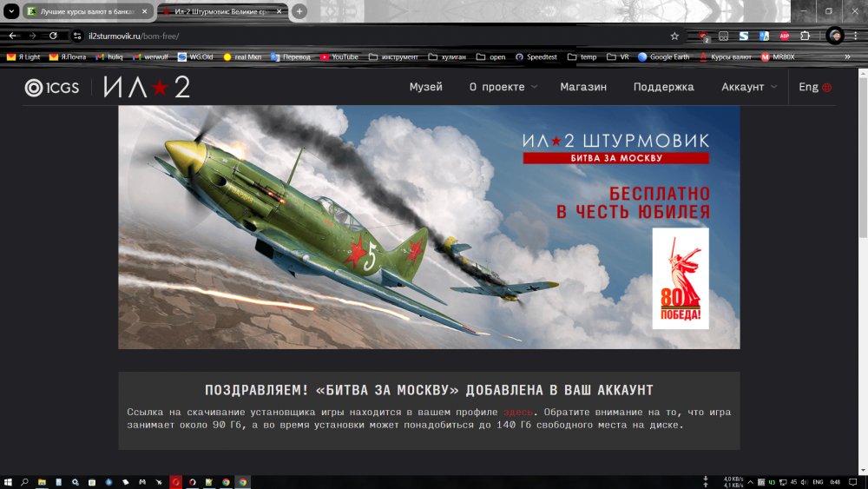This screenshot has height=489, width=868.
Task: Open the Музей menu item
Action: (x=425, y=87)
